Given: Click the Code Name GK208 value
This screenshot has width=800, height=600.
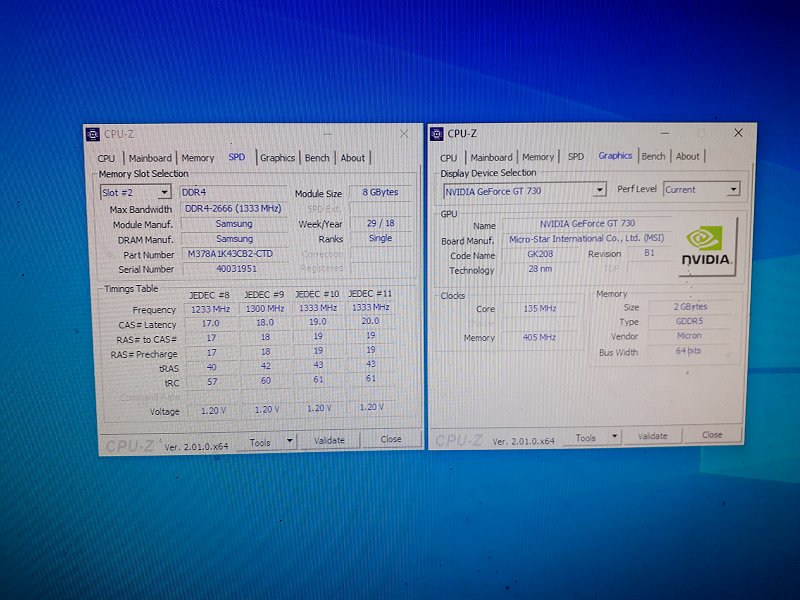Looking at the screenshot, I should (540, 253).
